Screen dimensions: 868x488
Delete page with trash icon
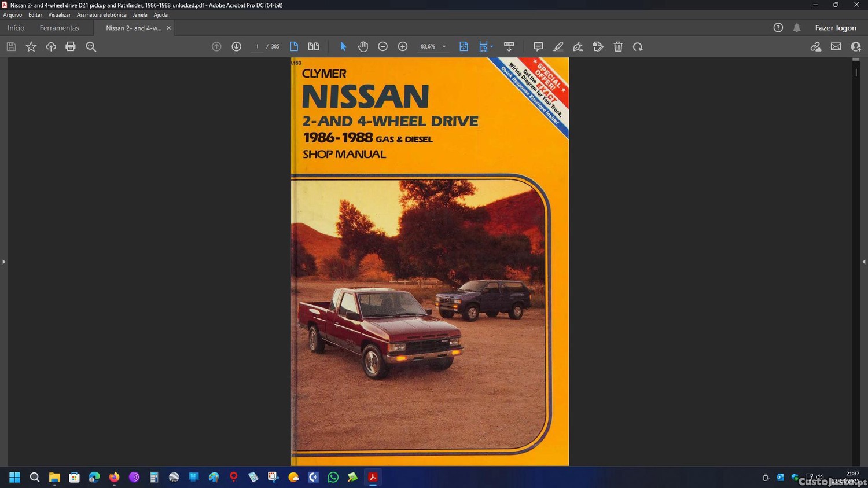tap(618, 47)
